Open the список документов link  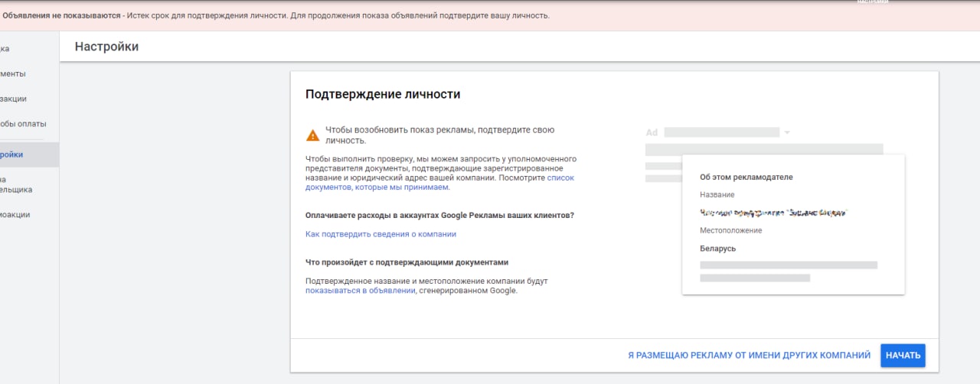[x=439, y=182]
